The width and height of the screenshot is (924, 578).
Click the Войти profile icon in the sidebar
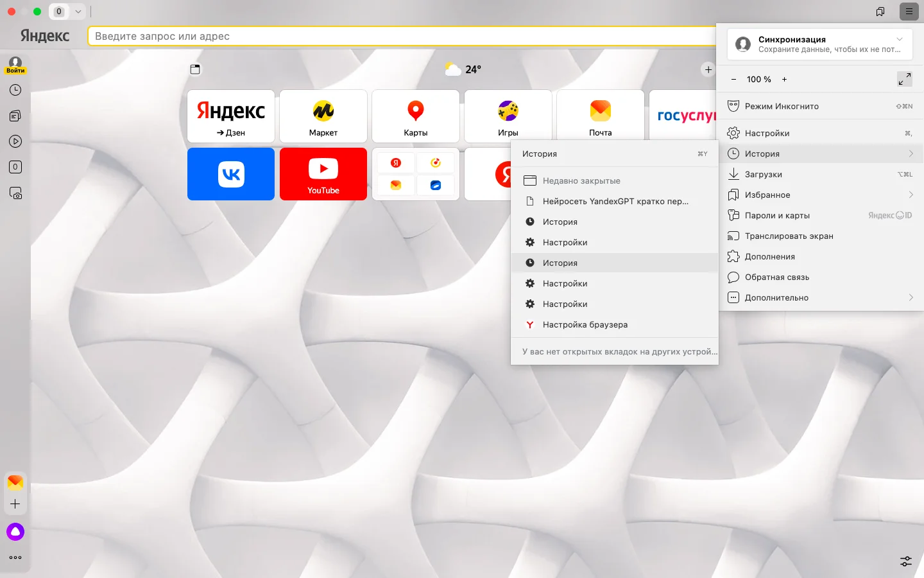coord(15,66)
